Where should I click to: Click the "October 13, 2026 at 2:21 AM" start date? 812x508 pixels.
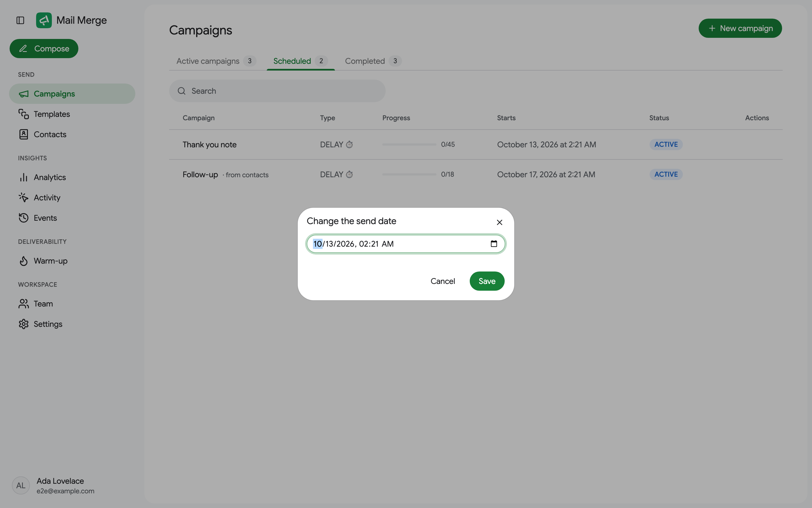click(546, 144)
